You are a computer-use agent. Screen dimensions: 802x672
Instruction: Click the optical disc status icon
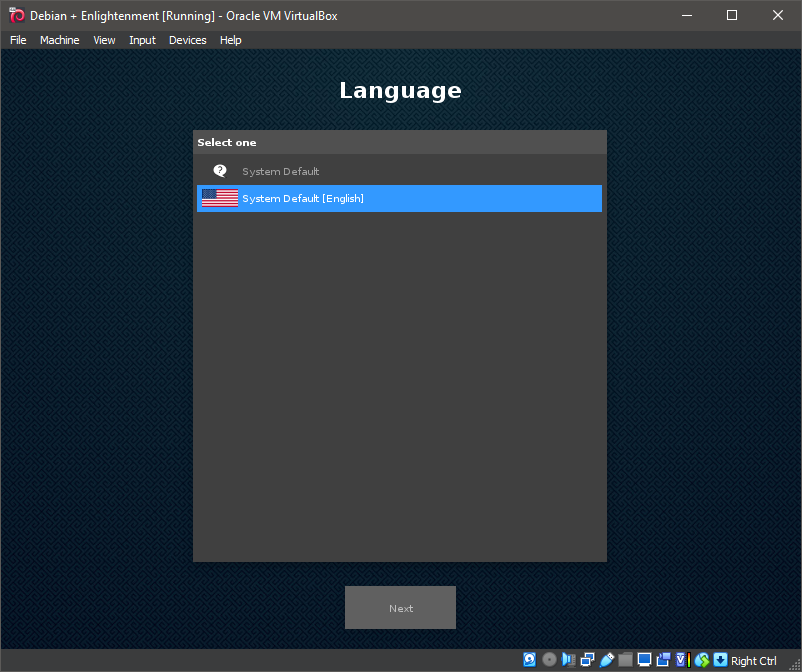coord(549,660)
